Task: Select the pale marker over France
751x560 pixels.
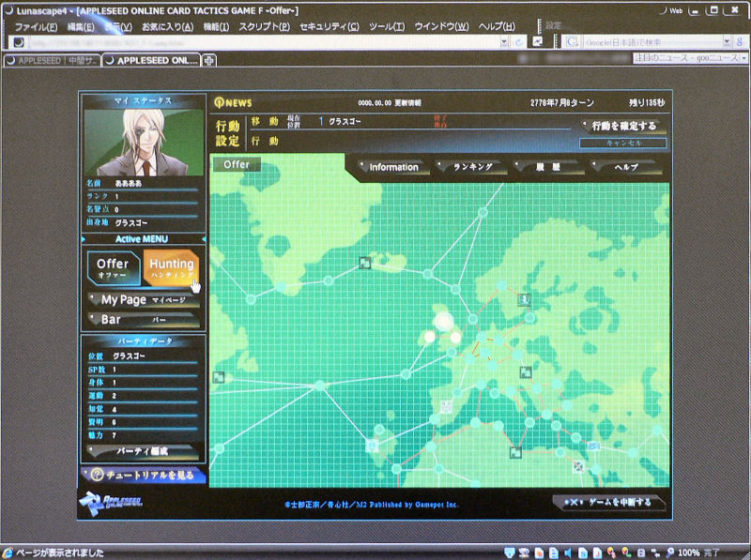Action: (446, 407)
